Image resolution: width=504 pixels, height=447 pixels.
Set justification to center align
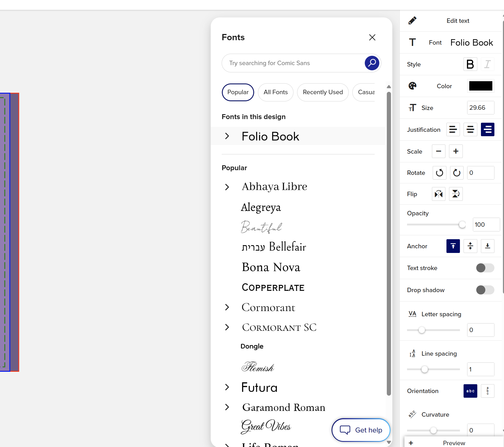coord(470,129)
